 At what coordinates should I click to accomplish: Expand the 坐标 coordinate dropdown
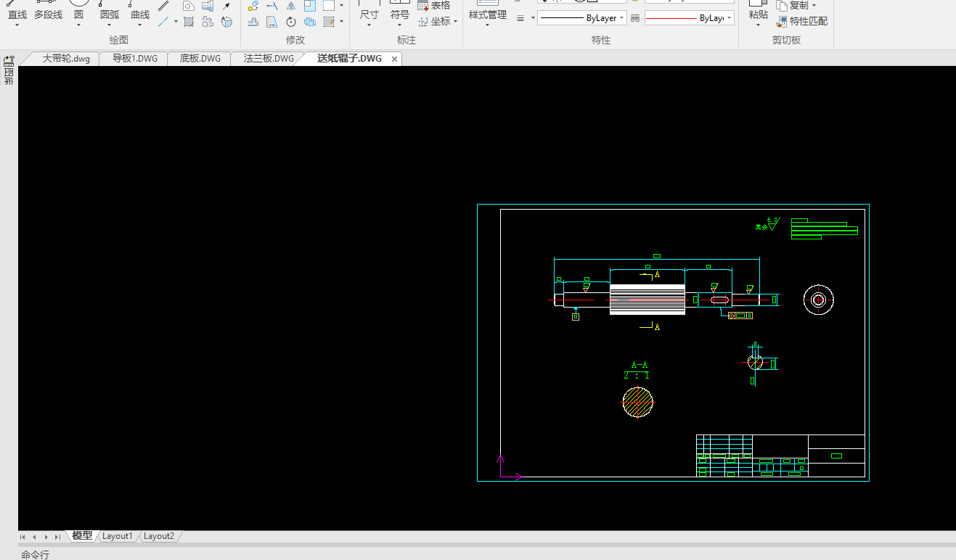(x=455, y=22)
